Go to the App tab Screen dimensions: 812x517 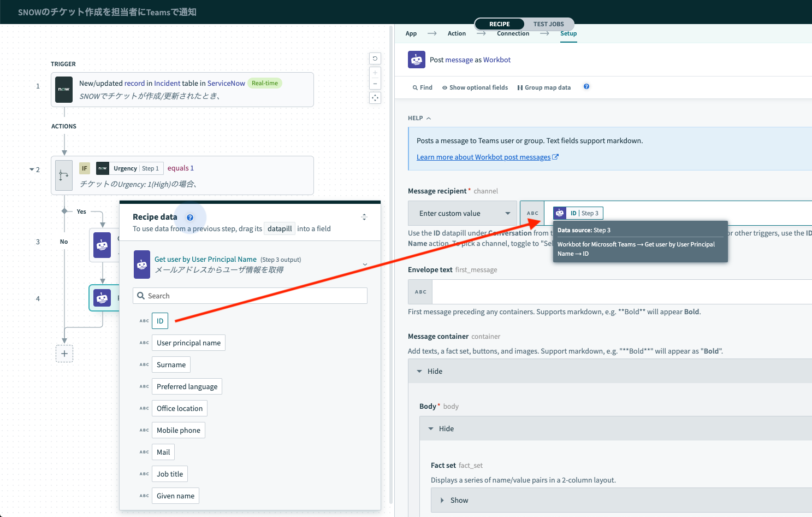[x=411, y=33]
